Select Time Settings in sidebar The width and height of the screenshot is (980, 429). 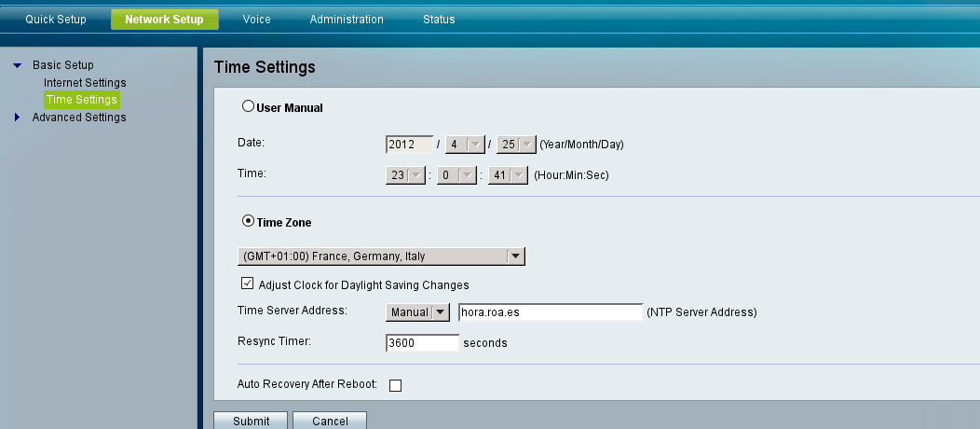[x=81, y=100]
